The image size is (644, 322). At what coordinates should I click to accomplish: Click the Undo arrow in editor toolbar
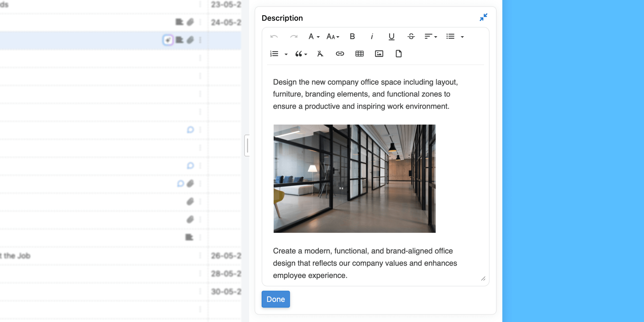274,36
